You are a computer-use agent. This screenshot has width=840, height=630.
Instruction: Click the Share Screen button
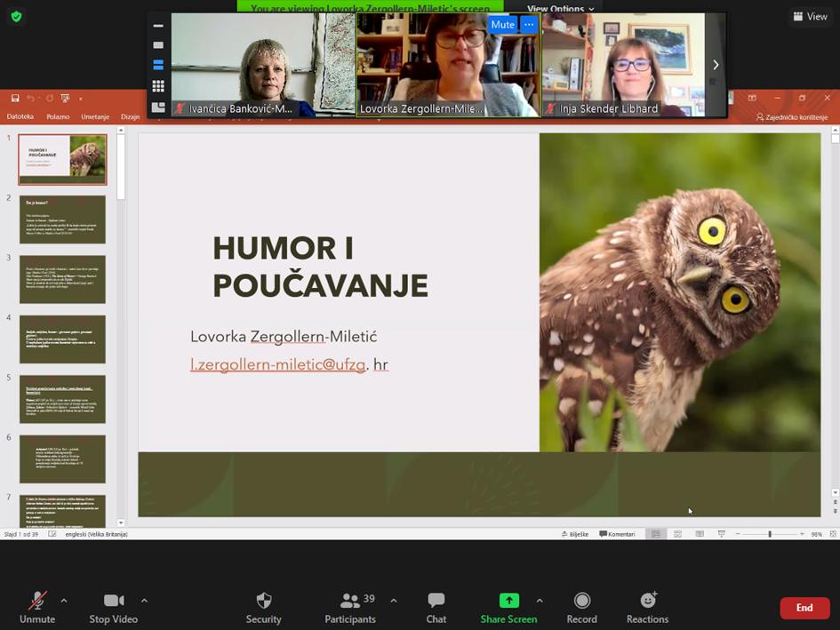tap(509, 608)
